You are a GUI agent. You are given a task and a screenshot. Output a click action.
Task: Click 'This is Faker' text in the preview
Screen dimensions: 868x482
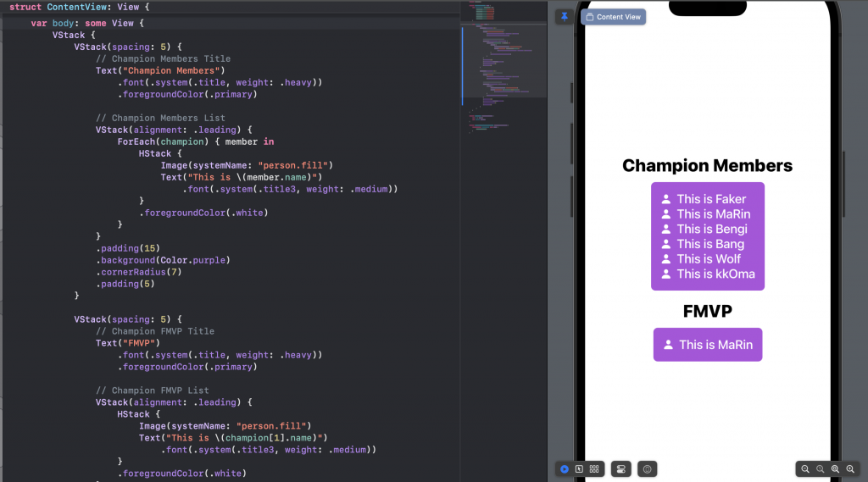711,199
